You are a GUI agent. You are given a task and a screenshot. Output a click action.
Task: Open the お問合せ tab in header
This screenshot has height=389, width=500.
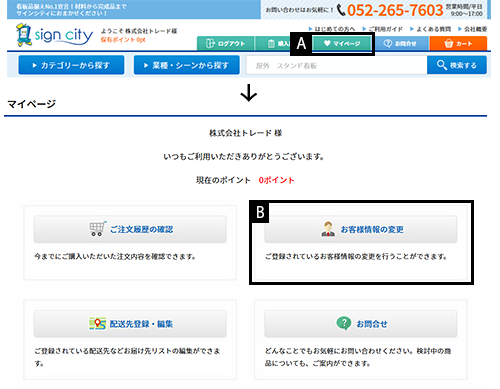point(400,43)
